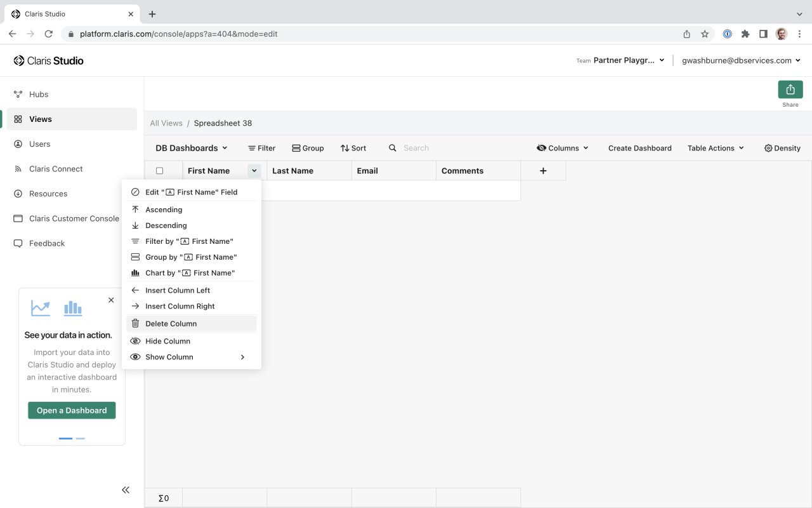The width and height of the screenshot is (812, 508).
Task: Select Views in the sidebar
Action: 72,119
